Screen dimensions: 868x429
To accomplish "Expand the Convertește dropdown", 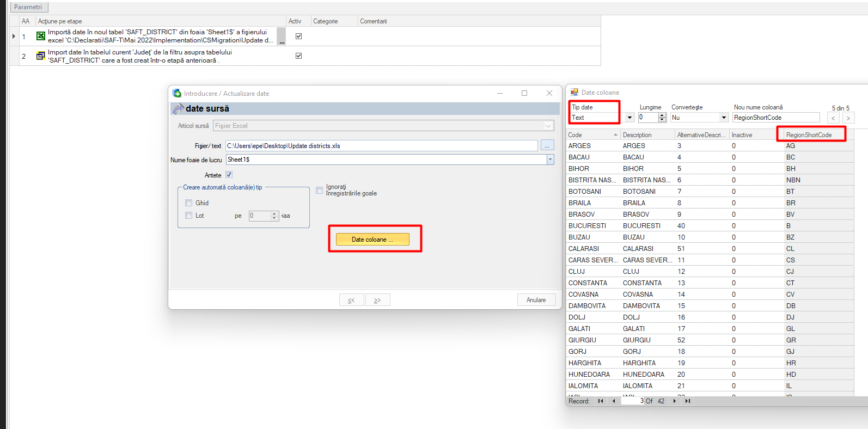I will [x=724, y=118].
